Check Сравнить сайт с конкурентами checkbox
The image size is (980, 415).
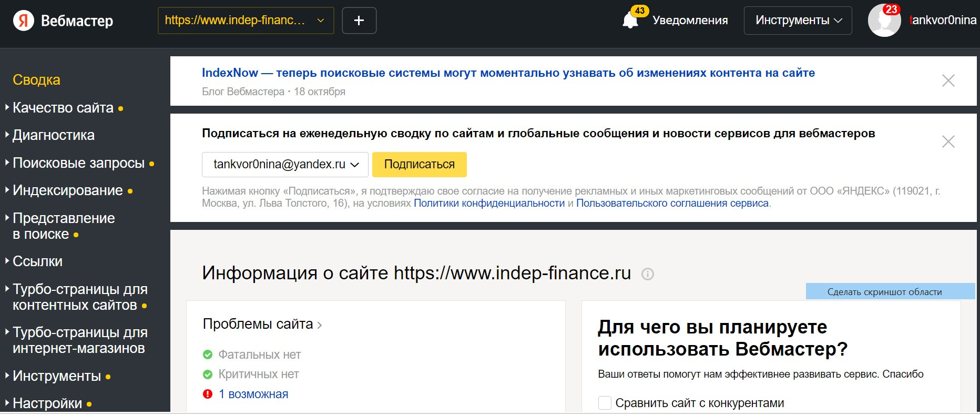tap(605, 403)
